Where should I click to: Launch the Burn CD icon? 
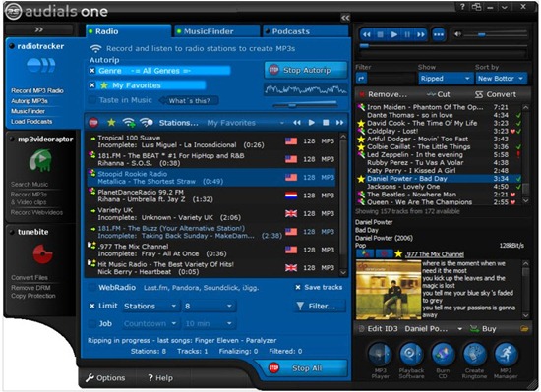pyautogui.click(x=443, y=354)
